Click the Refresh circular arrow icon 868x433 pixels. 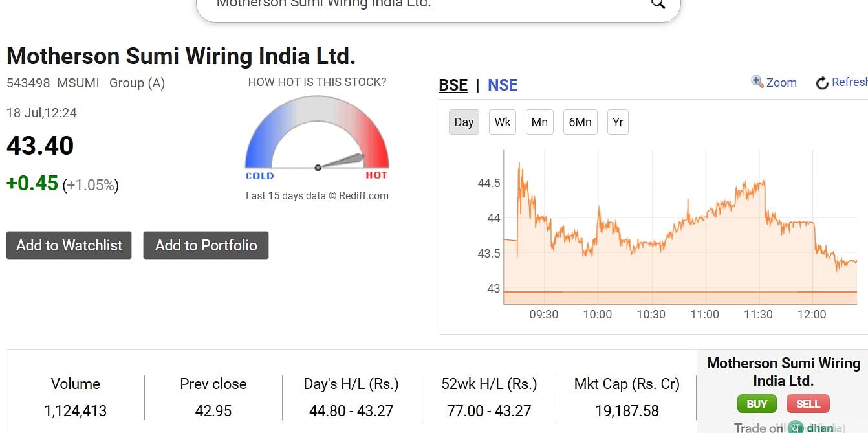tap(822, 83)
